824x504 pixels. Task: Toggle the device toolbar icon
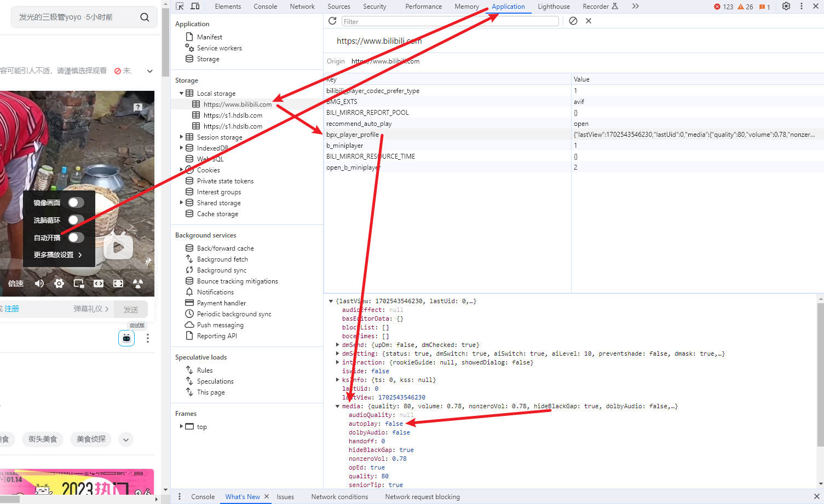(195, 7)
